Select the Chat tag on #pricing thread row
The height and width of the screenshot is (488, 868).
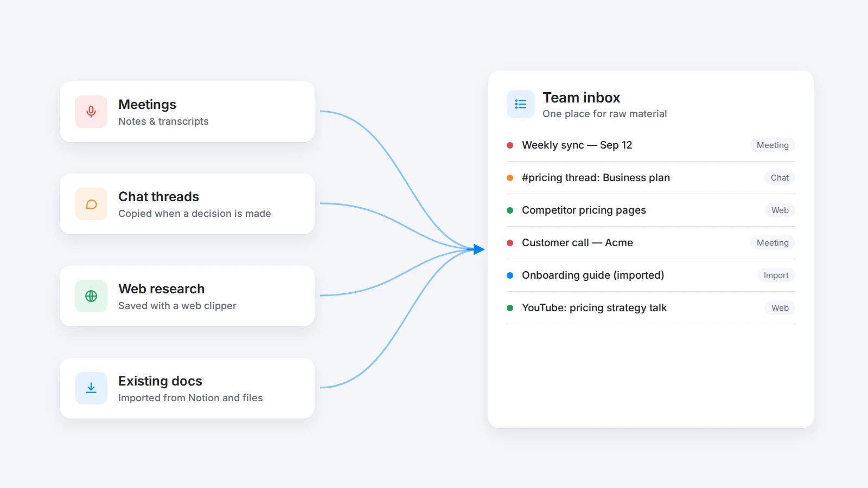(x=780, y=178)
